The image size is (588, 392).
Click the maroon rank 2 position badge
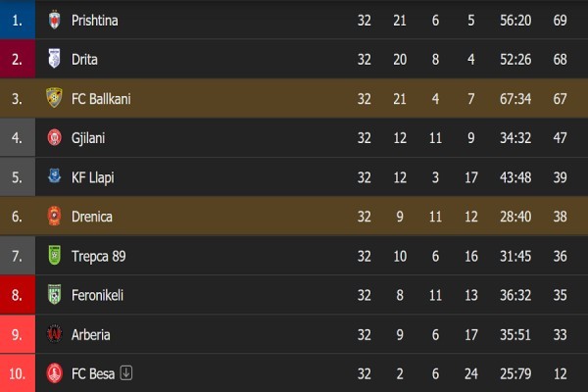click(x=17, y=59)
